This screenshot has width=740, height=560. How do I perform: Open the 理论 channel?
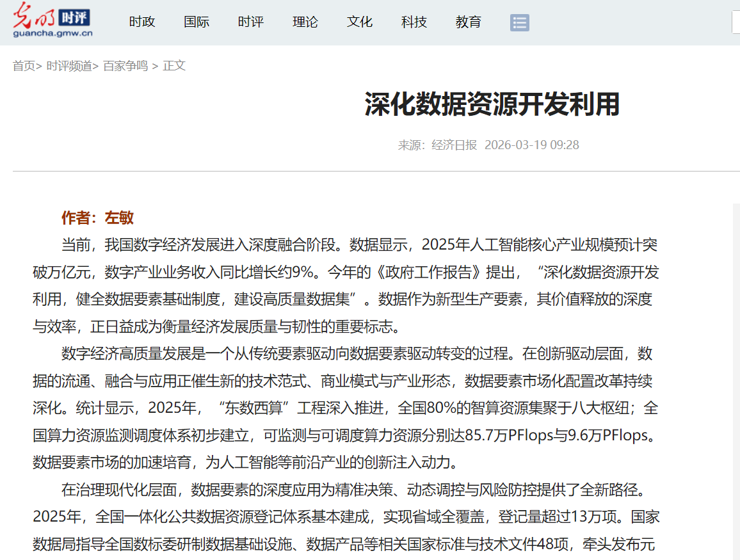coord(305,22)
